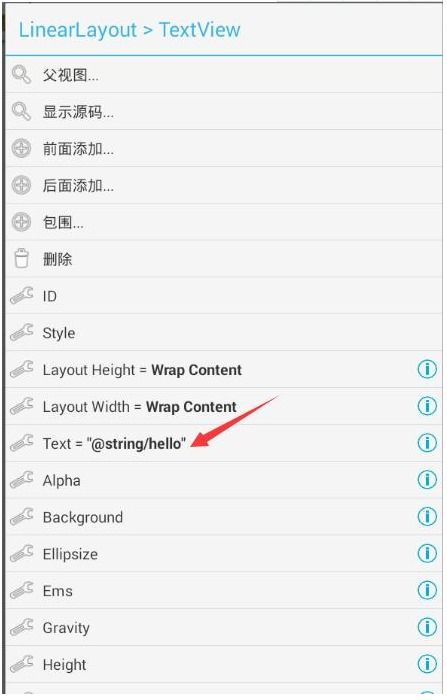Viewport: 447px width, 700px height.
Task: Show info for Background property
Action: pos(427,517)
